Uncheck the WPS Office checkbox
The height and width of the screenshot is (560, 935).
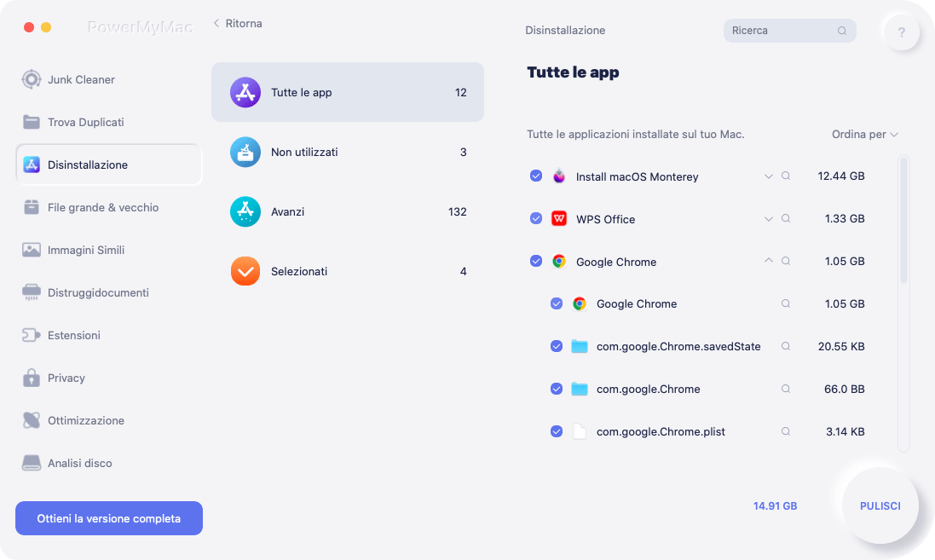[x=536, y=219]
